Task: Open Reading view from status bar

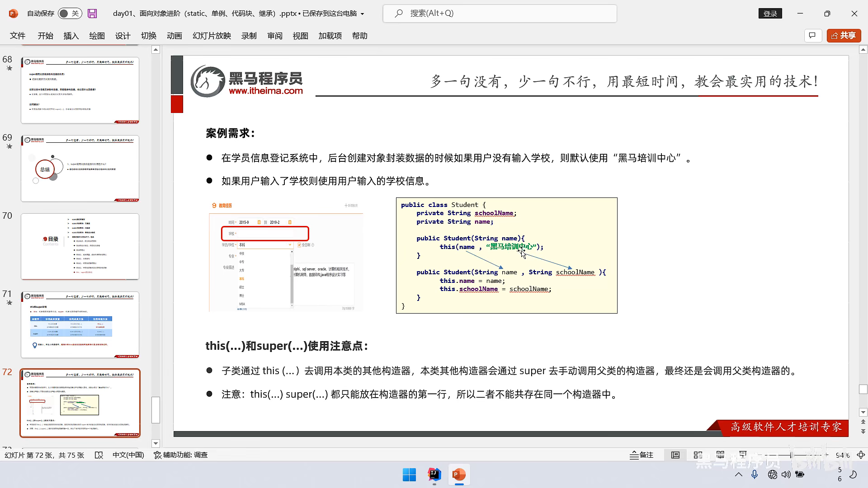Action: [720, 455]
